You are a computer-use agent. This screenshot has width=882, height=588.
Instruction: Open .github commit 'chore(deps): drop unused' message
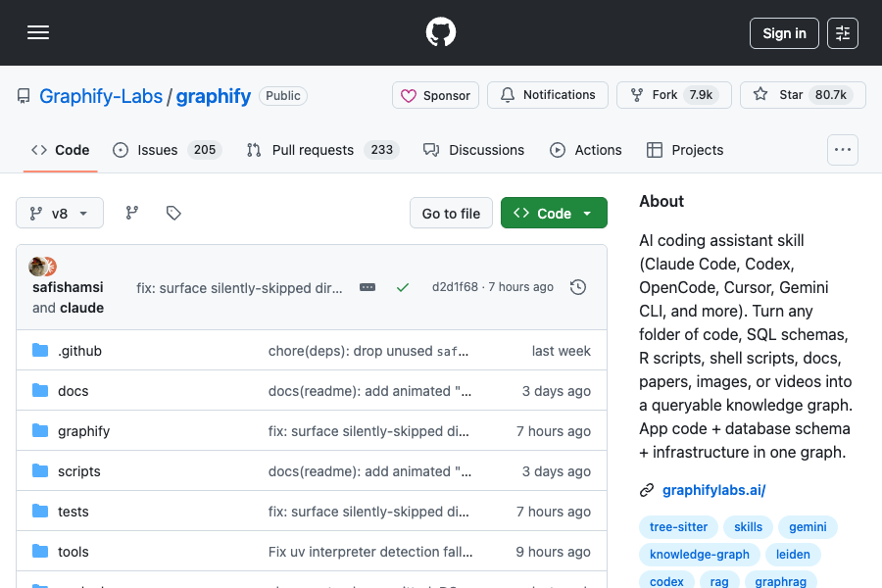pos(368,351)
